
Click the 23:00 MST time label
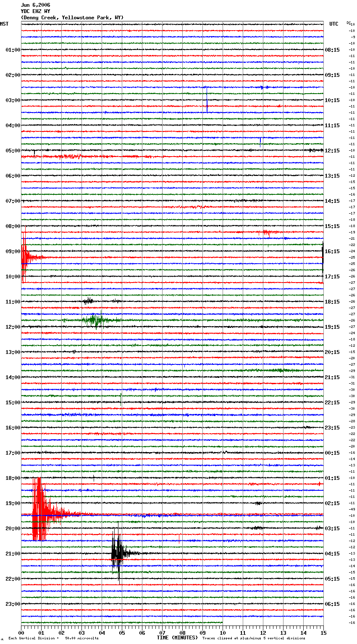(x=13, y=604)
